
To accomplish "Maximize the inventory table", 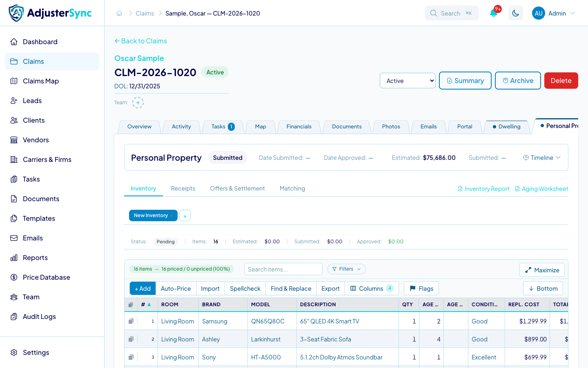I will click(542, 270).
